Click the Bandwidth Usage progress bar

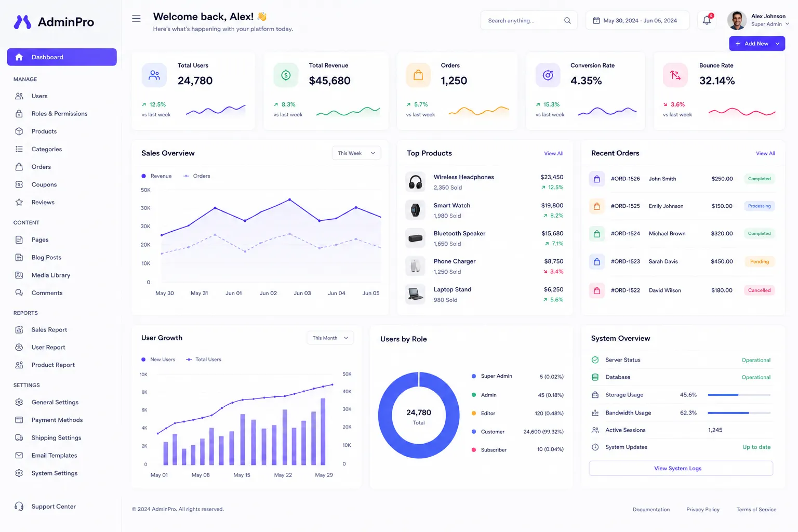[739, 413]
